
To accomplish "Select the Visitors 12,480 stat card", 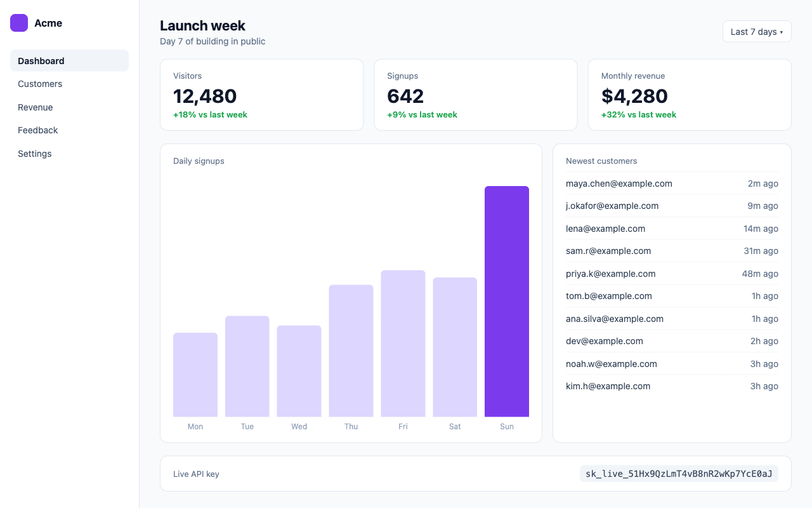I will (x=261, y=95).
